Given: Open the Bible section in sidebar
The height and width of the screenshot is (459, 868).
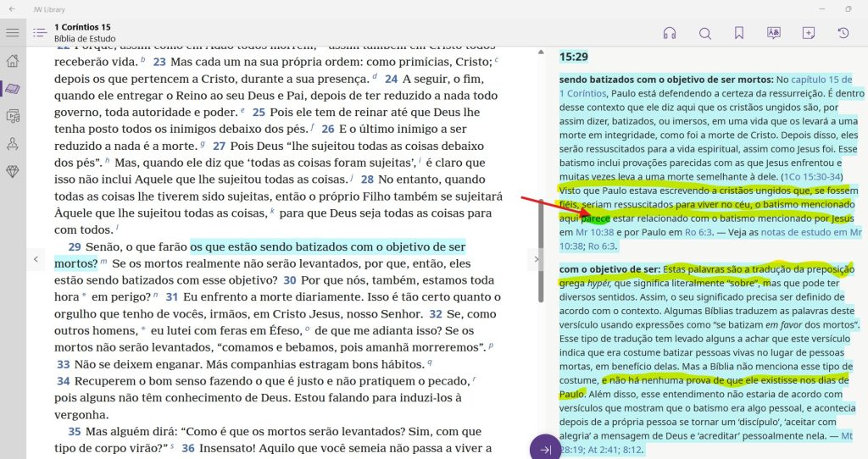Looking at the screenshot, I should coord(13,88).
